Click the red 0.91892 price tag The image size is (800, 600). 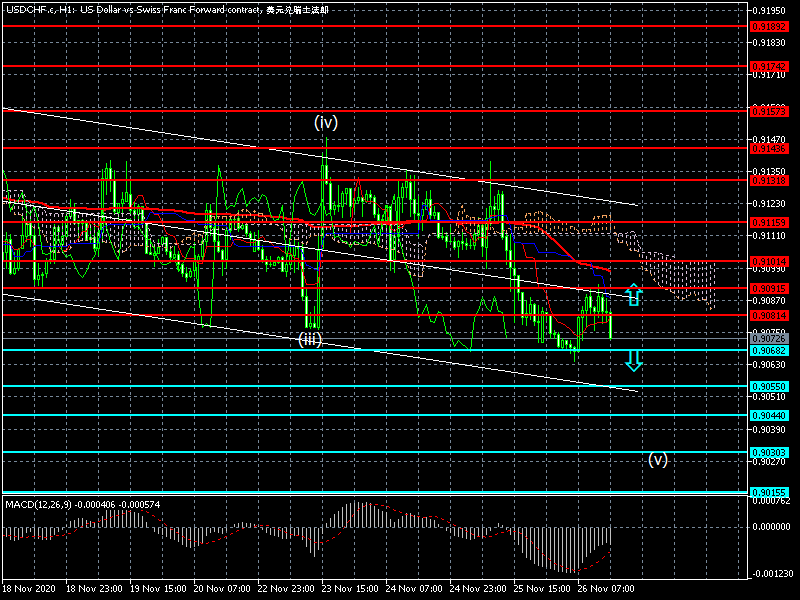point(769,27)
